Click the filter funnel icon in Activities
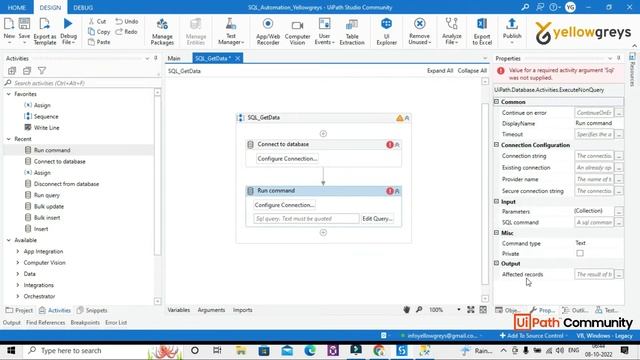The height and width of the screenshot is (360, 640). coord(42,71)
